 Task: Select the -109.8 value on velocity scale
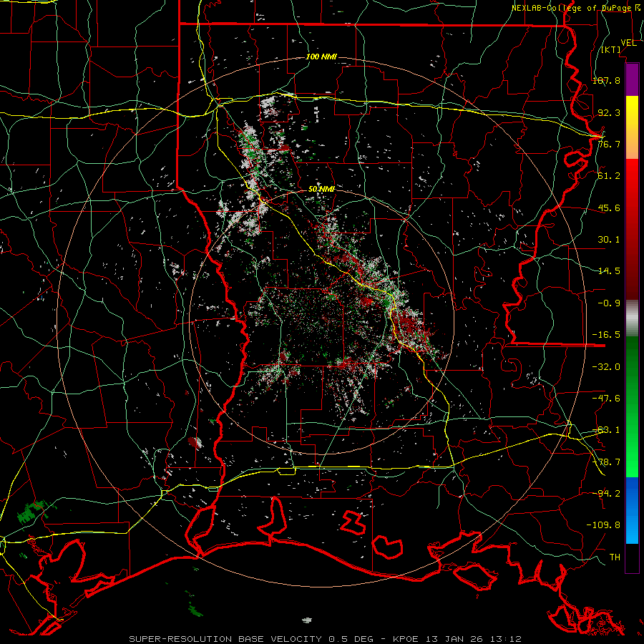point(603,525)
